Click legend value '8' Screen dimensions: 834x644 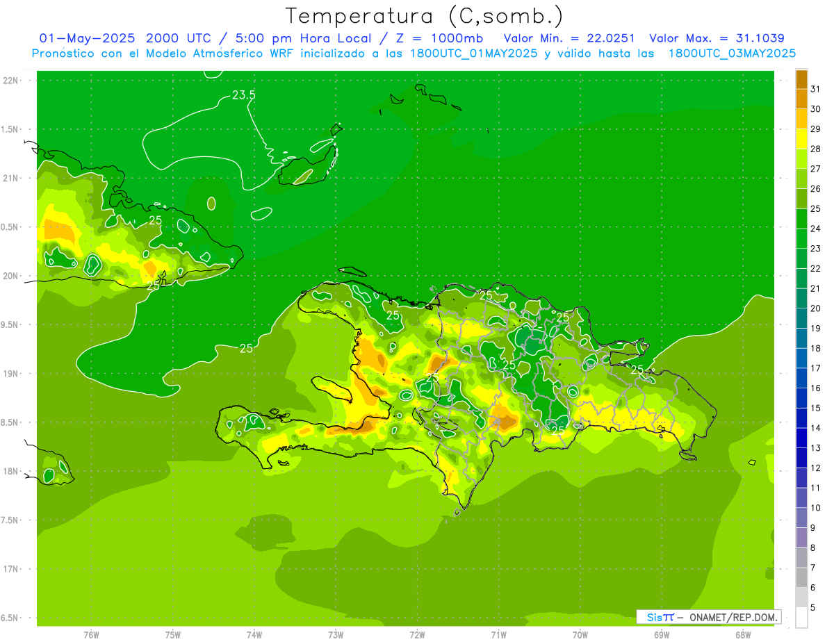(813, 547)
